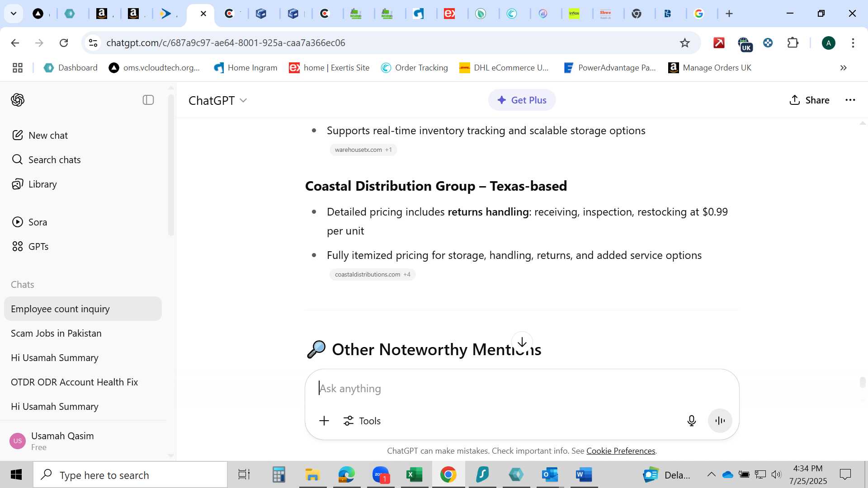The height and width of the screenshot is (488, 868).
Task: Open the OTDR ODR Account Health Fix chat
Action: [x=83, y=382]
